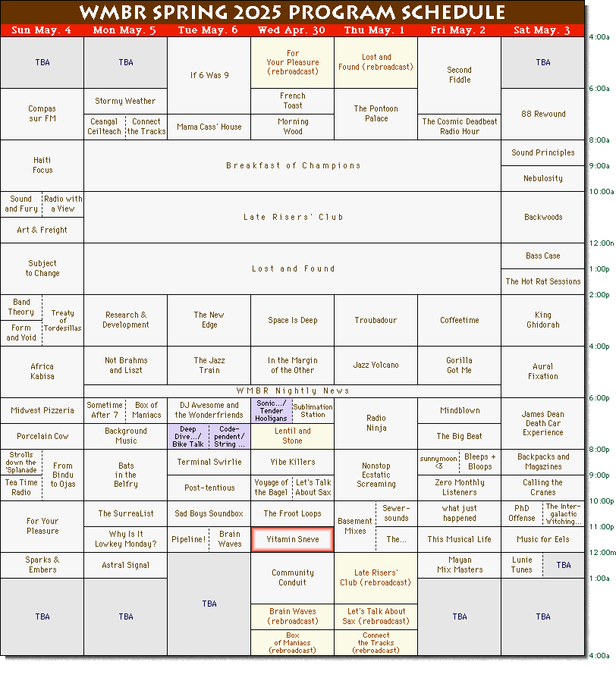Viewport: 616px width, 687px height.
Task: Open King Ghidorah on Saturday
Action: (542, 320)
